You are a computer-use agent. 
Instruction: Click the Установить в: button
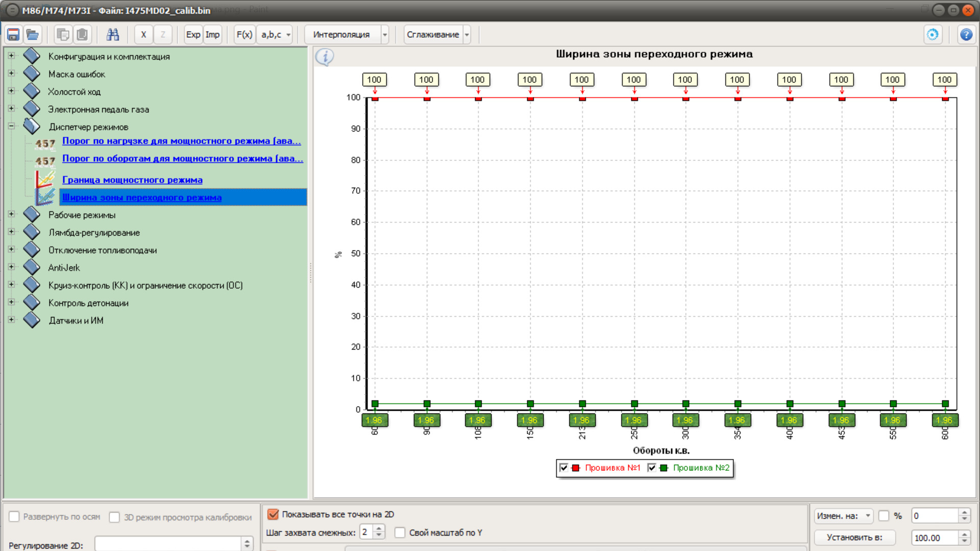855,537
